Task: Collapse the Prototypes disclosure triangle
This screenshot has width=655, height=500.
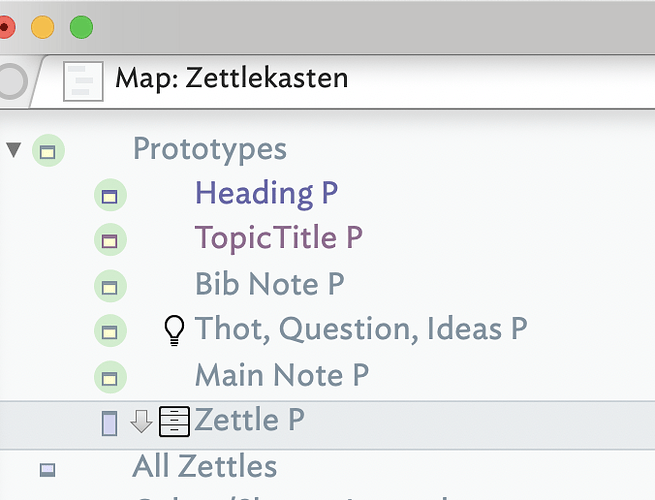Action: coord(13,150)
